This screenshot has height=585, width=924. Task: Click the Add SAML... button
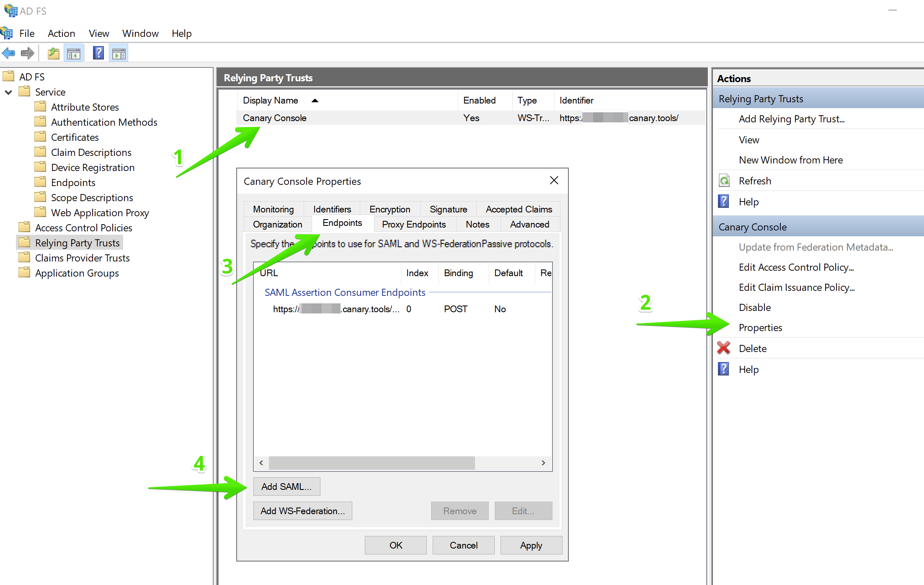click(x=286, y=487)
